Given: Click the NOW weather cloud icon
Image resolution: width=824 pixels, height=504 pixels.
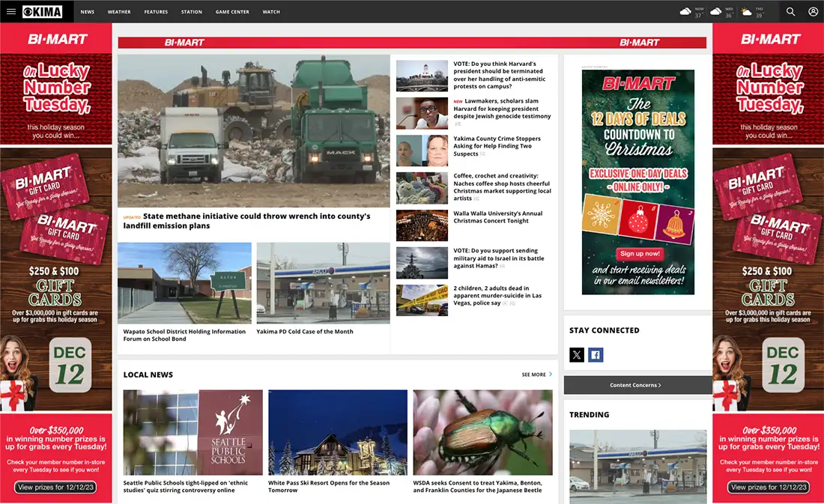Looking at the screenshot, I should (x=685, y=11).
